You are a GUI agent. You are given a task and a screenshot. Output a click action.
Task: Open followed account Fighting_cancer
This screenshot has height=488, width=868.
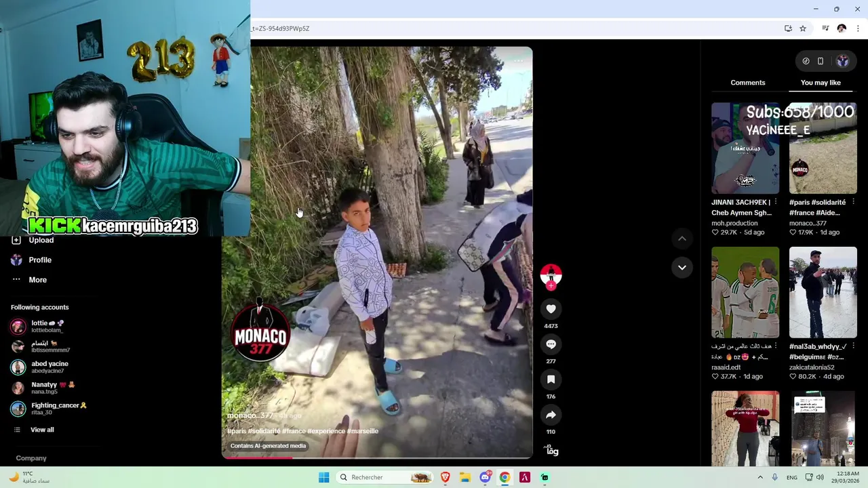[x=49, y=409]
